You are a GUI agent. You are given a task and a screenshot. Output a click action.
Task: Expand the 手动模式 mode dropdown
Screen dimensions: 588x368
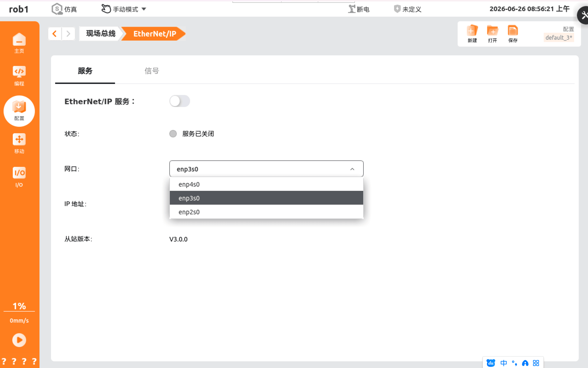[124, 9]
